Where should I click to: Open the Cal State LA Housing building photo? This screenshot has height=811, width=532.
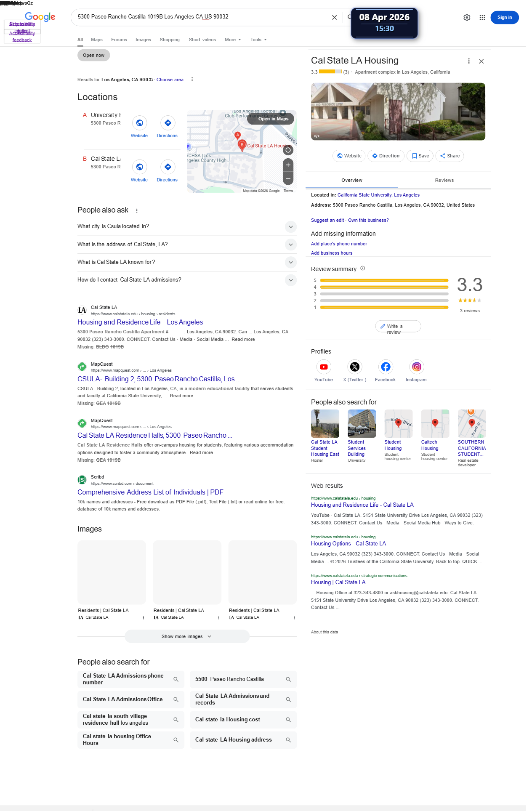pos(398,112)
